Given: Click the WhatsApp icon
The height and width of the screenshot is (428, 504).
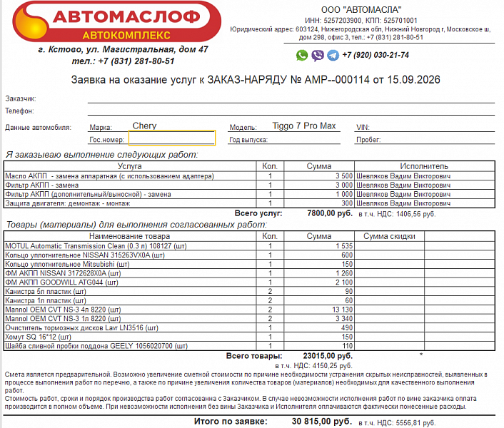Looking at the screenshot, I should 302,56.
